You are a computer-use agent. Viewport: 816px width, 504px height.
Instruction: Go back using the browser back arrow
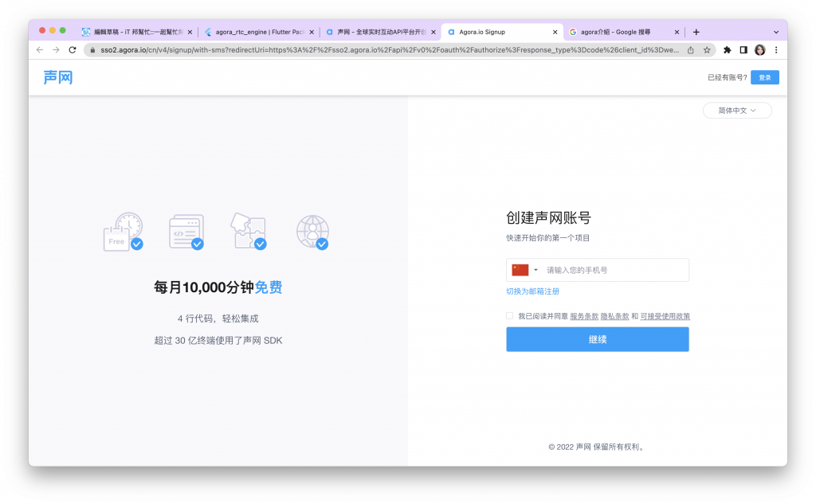40,50
